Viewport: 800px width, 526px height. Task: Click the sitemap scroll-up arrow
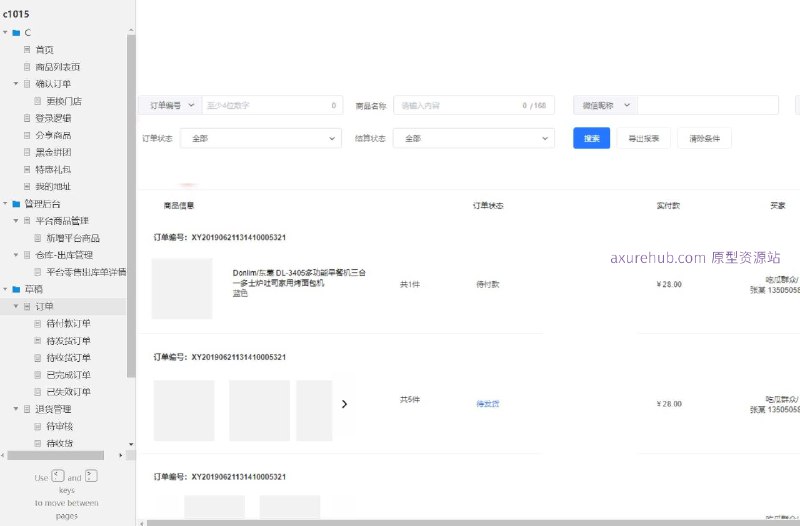click(131, 31)
